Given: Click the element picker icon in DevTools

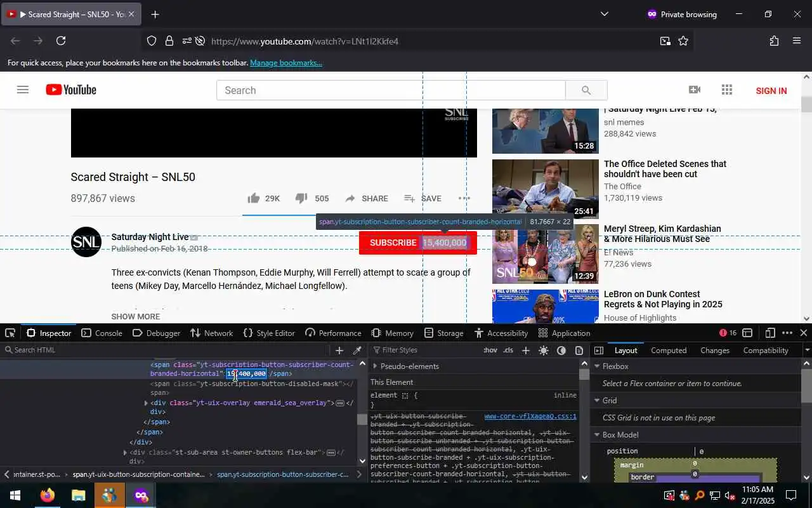Looking at the screenshot, I should 10,333.
